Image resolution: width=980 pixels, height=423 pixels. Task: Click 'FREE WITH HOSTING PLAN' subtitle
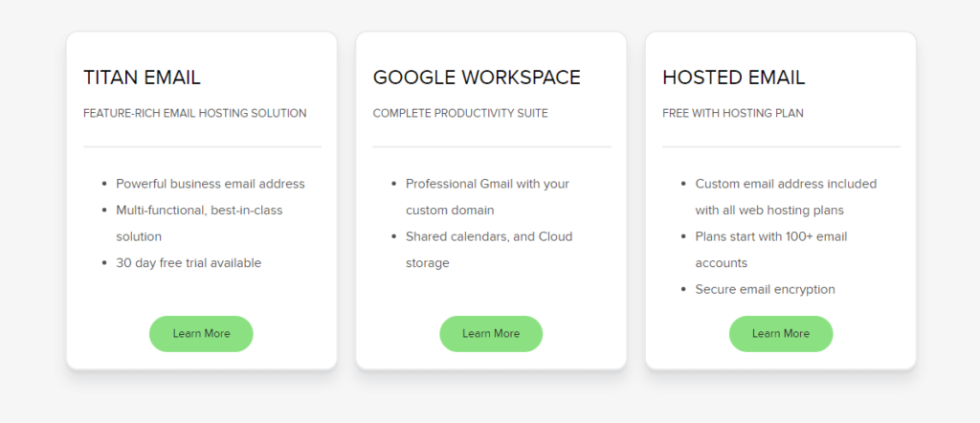point(733,113)
